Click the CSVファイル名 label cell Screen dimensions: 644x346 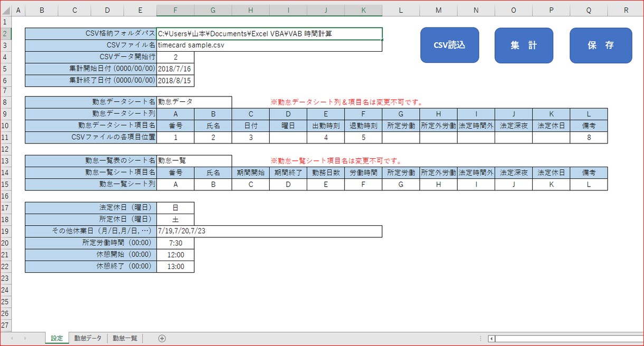coord(91,45)
